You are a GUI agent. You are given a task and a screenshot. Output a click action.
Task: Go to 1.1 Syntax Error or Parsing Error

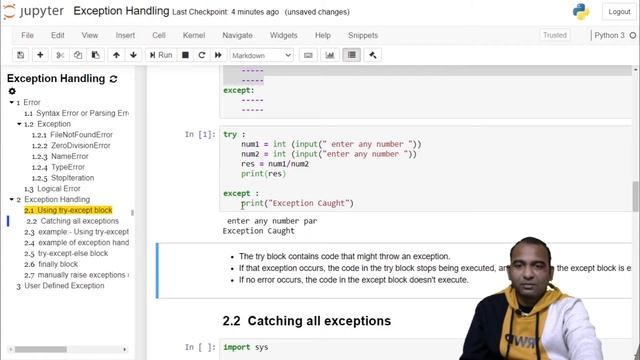click(x=76, y=113)
